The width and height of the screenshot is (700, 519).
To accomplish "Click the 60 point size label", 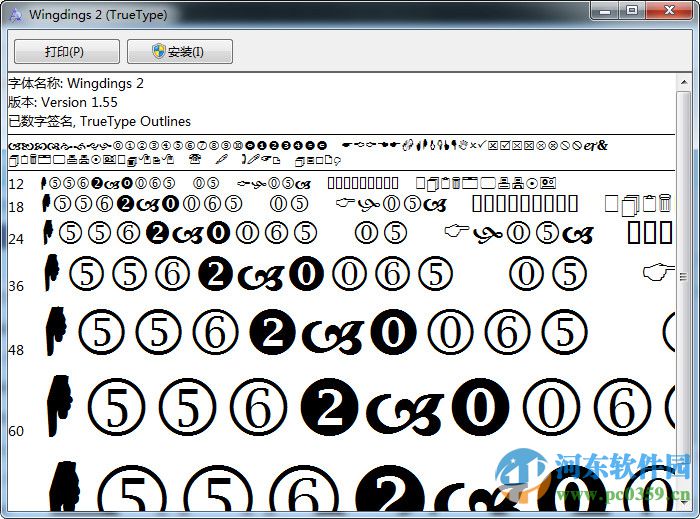I will (16, 431).
